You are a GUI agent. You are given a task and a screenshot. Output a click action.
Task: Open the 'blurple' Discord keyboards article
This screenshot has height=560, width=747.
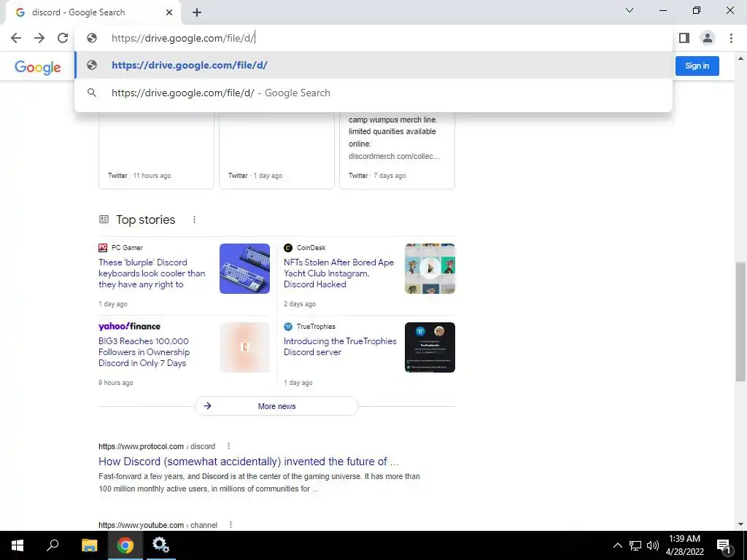coord(152,273)
